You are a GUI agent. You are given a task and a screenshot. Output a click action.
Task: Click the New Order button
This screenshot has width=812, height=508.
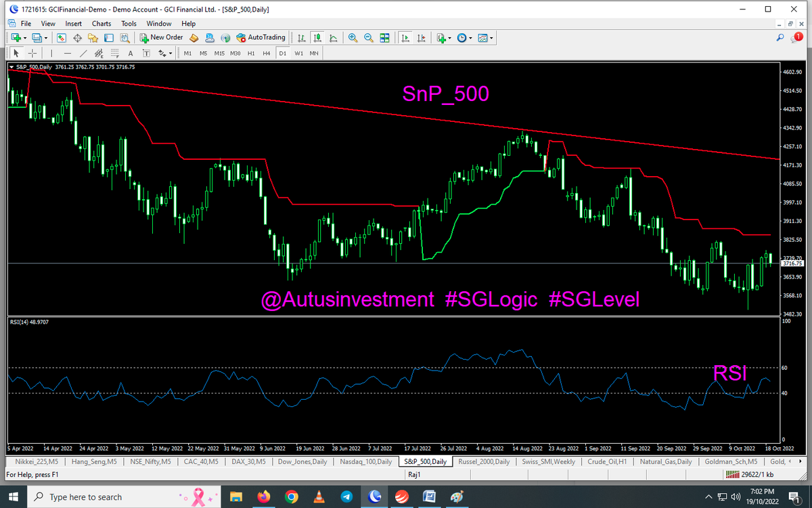coord(161,38)
